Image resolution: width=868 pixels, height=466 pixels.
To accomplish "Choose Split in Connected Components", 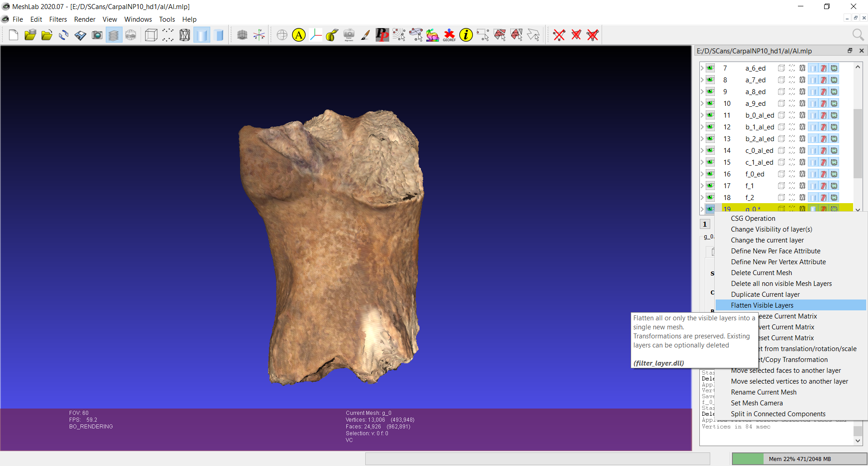I will (791, 414).
